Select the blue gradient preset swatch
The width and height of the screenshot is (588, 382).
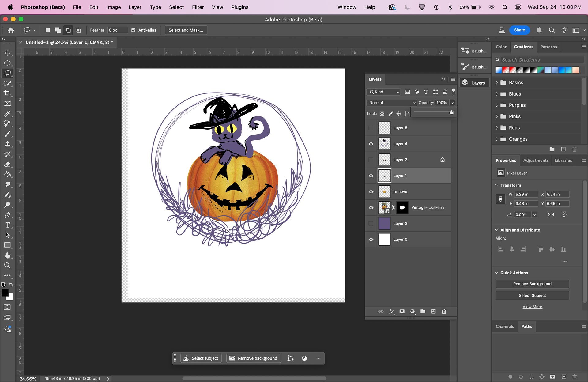pos(561,70)
